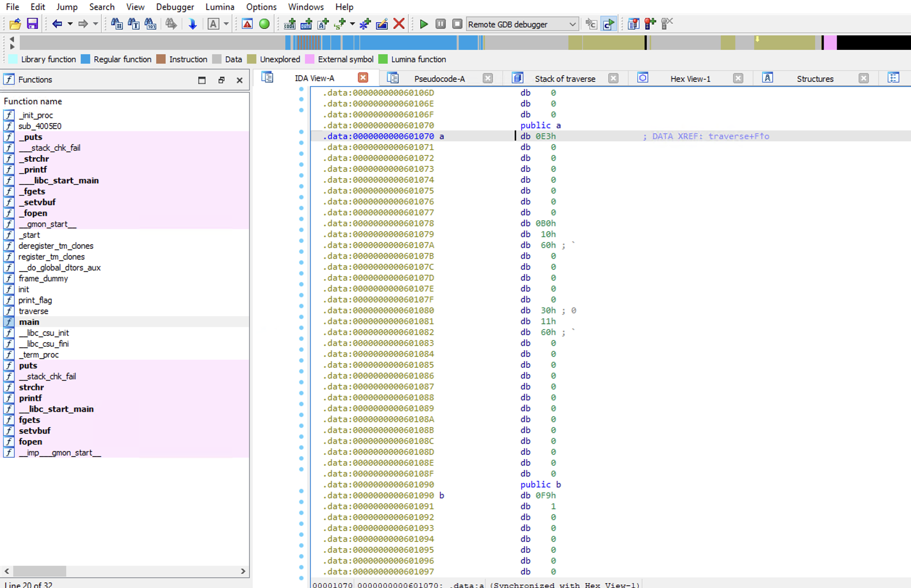This screenshot has width=911, height=588.
Task: Click the search next binoculars icon
Action: point(171,24)
